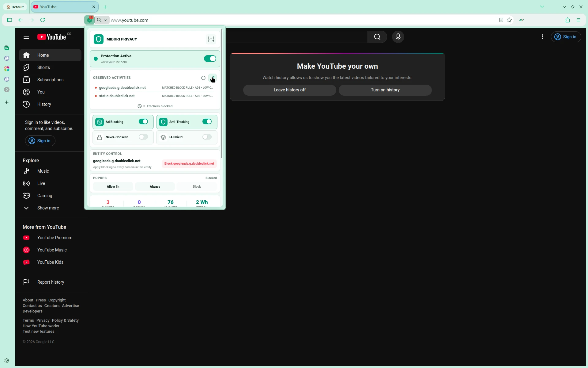Open the YouTube hamburger guide menu

point(26,37)
